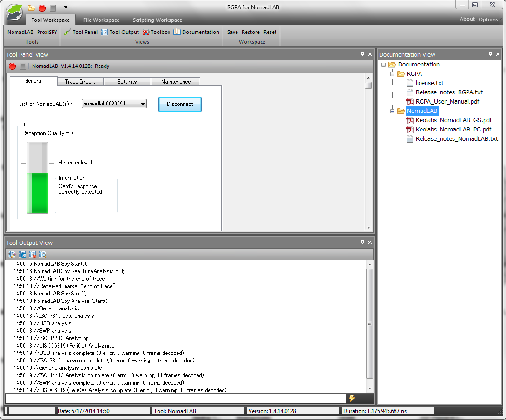Click the Tool Output scrollbar up arrow
The image size is (506, 420).
pos(369,264)
